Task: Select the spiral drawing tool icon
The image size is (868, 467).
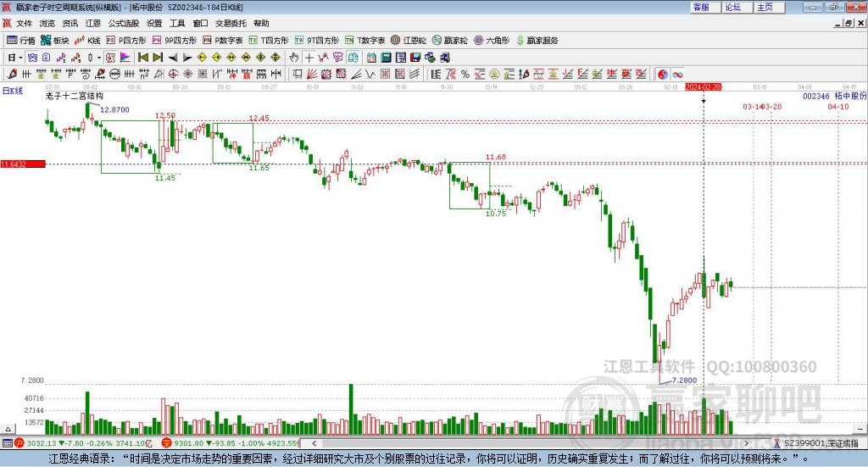Action: 86,74
